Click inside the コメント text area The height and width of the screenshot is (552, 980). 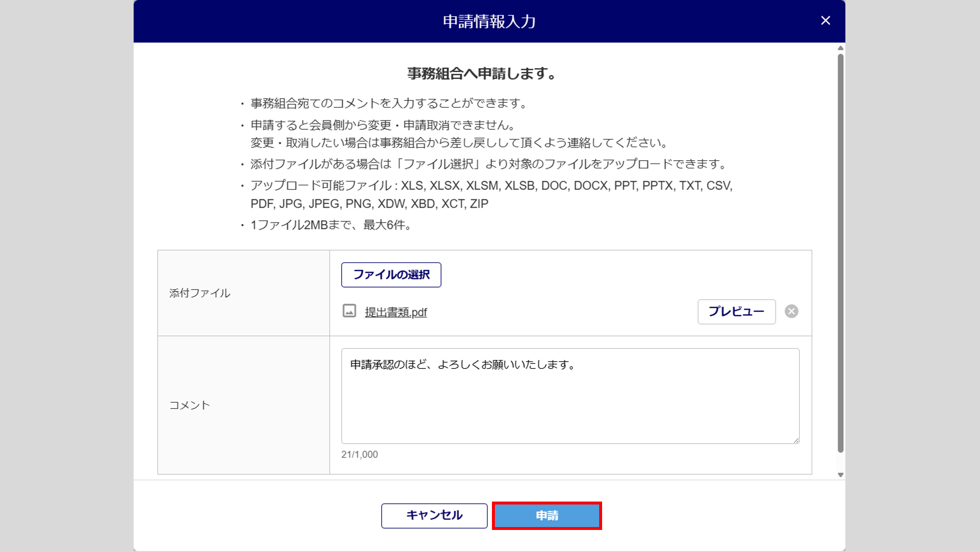coord(570,402)
